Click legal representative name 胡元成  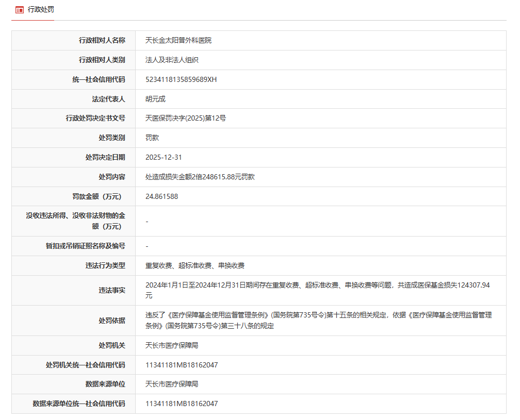[x=155, y=99]
